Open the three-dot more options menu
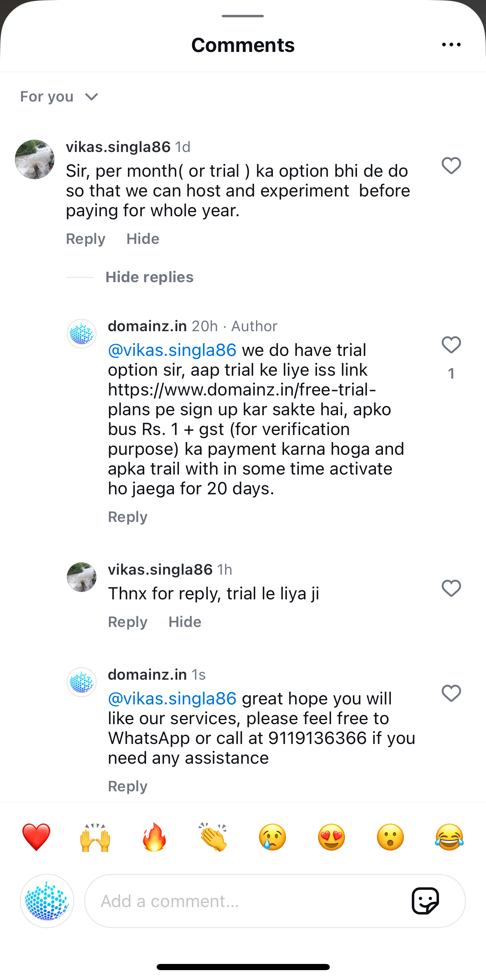 coord(451,44)
